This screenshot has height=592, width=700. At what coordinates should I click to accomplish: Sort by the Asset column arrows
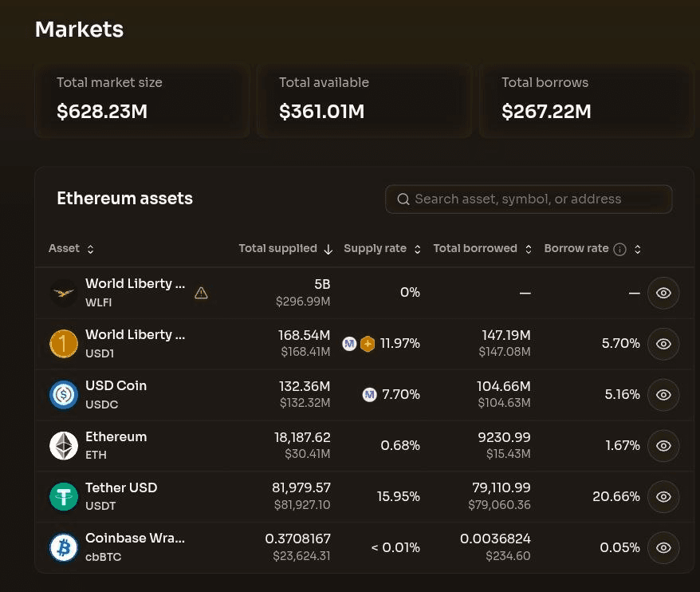coord(91,249)
